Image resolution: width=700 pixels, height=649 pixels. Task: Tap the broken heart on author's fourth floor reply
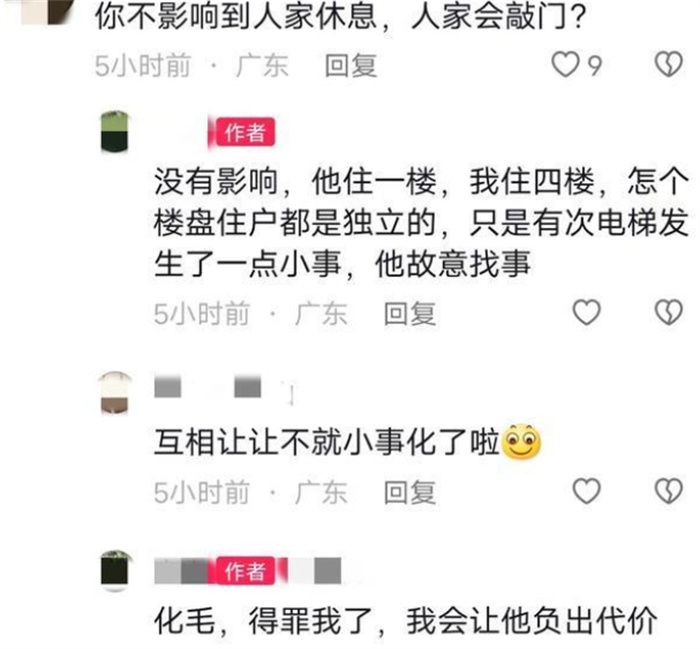(668, 312)
